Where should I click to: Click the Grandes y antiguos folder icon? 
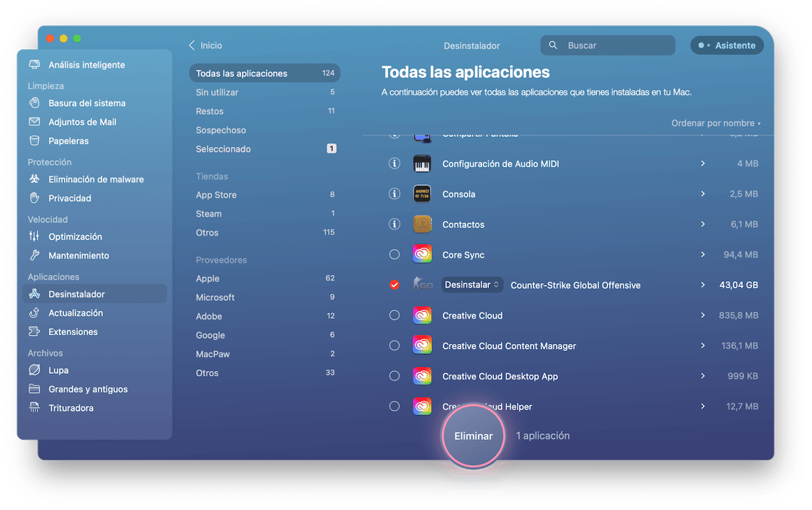tap(35, 389)
